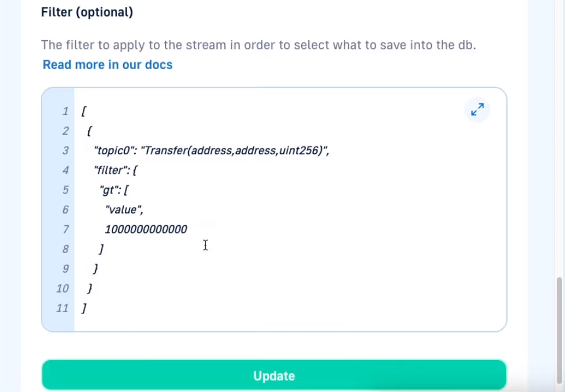Image resolution: width=565 pixels, height=392 pixels.
Task: Click the page scrollbar thumb on the right
Action: (560, 331)
